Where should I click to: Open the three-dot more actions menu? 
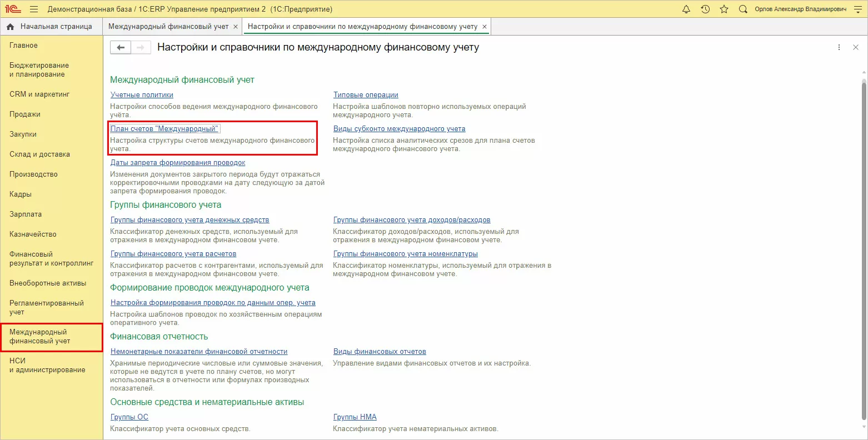tap(839, 48)
